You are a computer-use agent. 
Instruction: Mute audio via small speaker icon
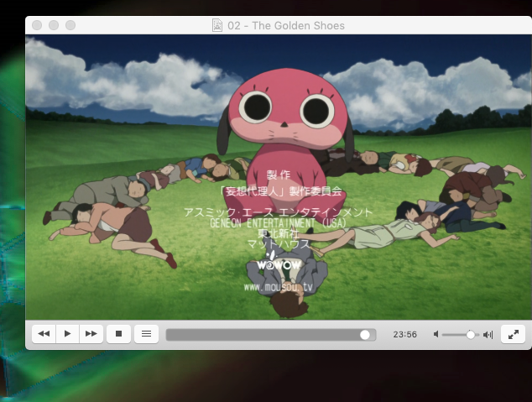436,335
